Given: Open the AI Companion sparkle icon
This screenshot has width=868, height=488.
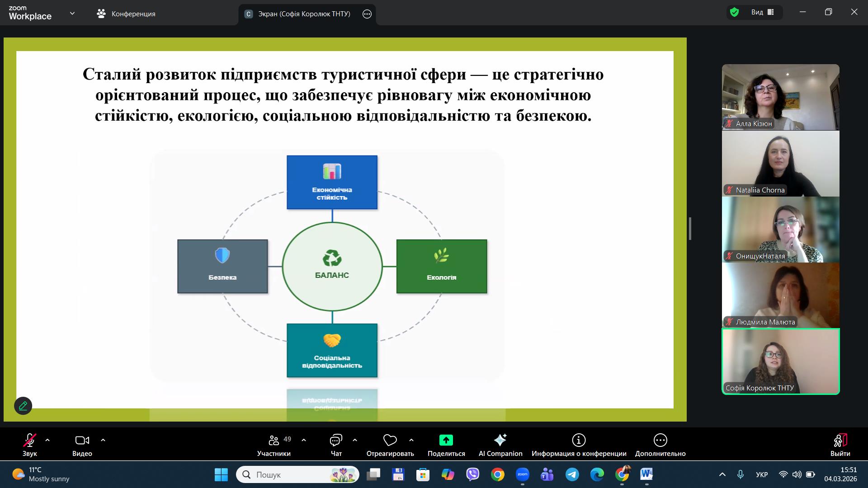Looking at the screenshot, I should (x=500, y=440).
